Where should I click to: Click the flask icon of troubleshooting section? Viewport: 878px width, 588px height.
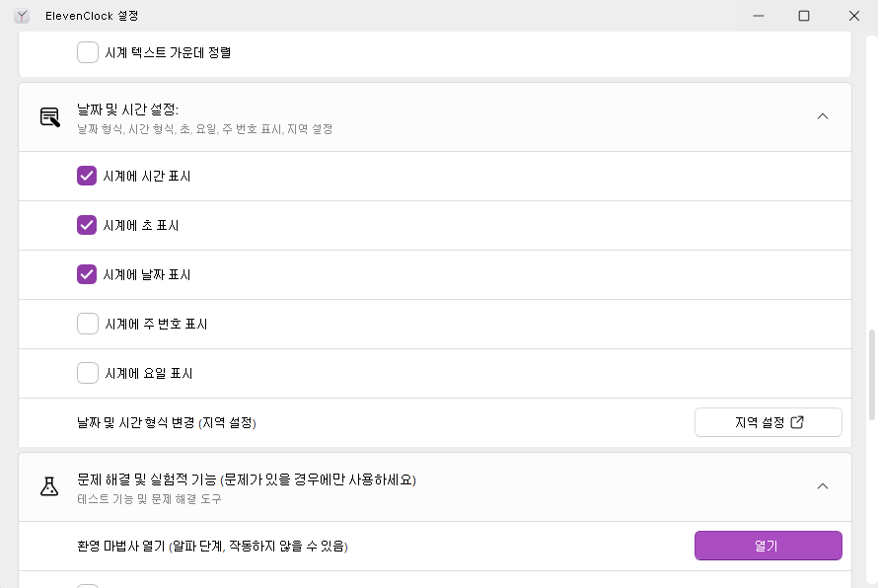coord(49,486)
